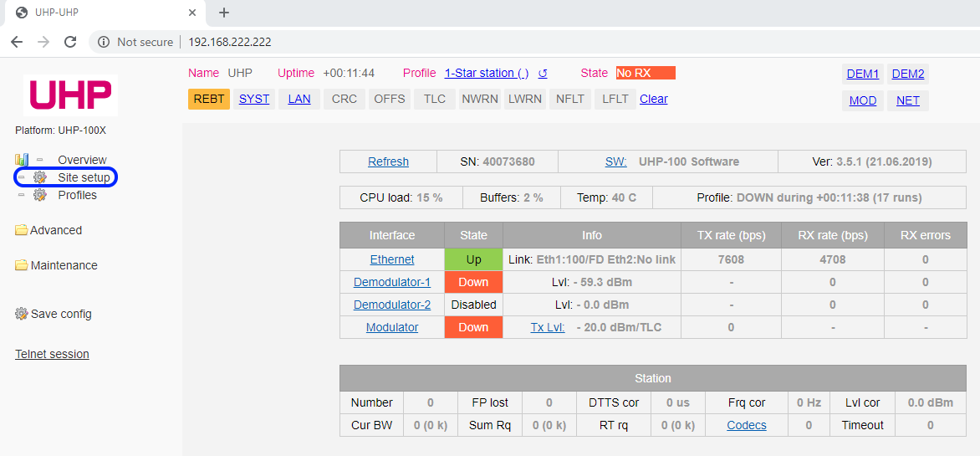Click the Refresh link
Screen dimensions: 980x456
point(388,161)
